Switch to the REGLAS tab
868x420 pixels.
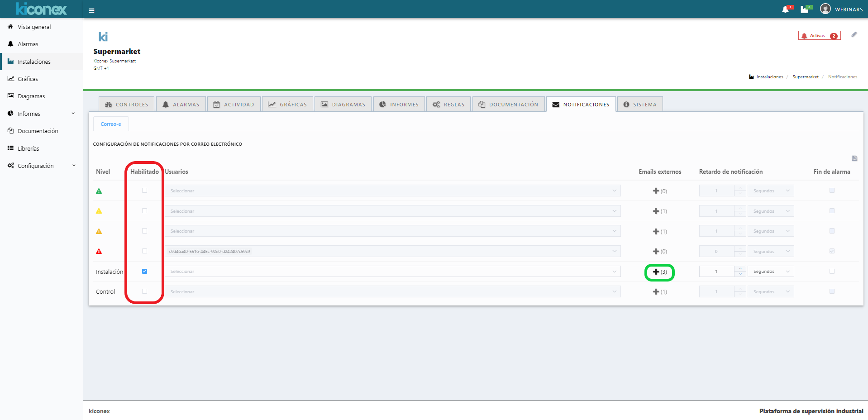(x=448, y=105)
